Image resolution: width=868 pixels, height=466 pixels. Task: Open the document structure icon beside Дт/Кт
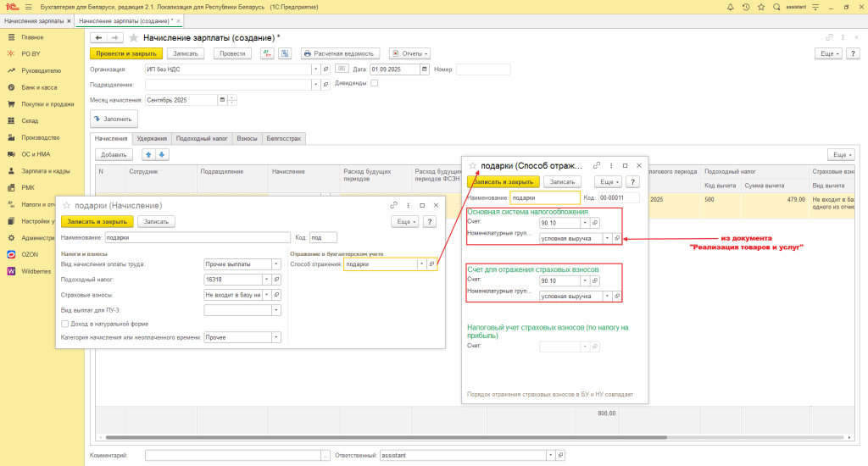[x=285, y=53]
